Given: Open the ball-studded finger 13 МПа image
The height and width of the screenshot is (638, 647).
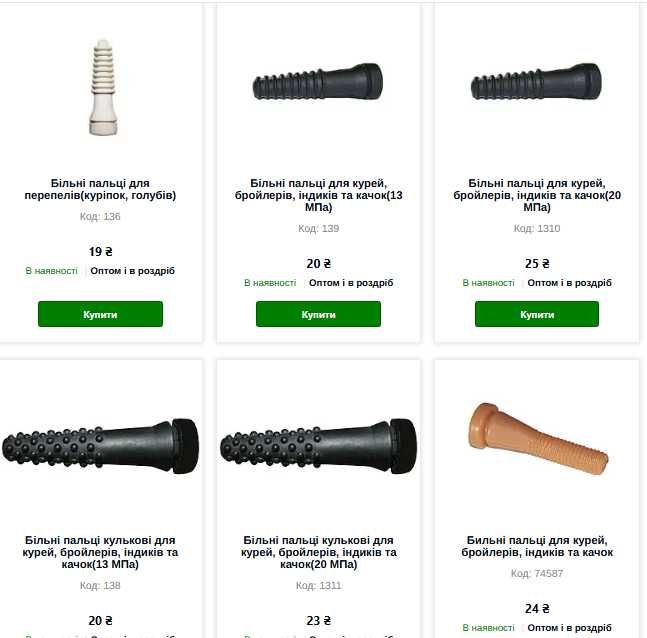Looking at the screenshot, I should tap(100, 446).
